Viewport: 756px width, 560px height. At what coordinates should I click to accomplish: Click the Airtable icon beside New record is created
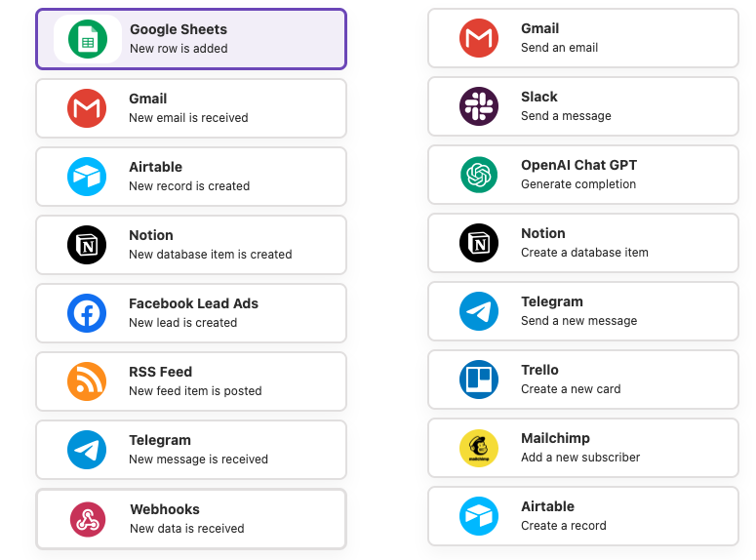coord(87,177)
